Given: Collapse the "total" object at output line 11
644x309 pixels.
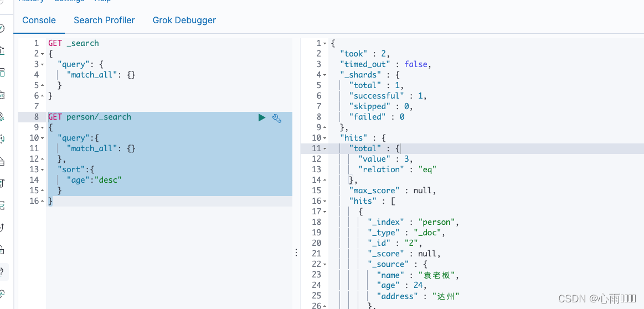Looking at the screenshot, I should click(x=325, y=149).
